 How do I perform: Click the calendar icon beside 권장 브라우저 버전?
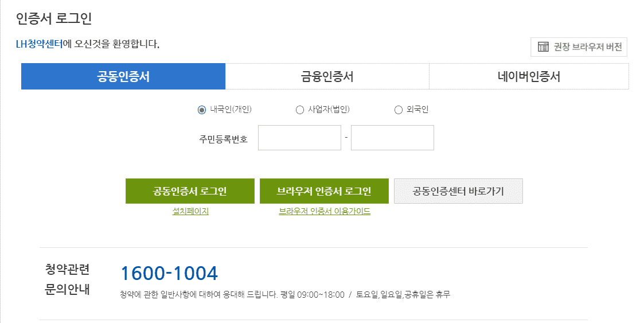click(543, 47)
